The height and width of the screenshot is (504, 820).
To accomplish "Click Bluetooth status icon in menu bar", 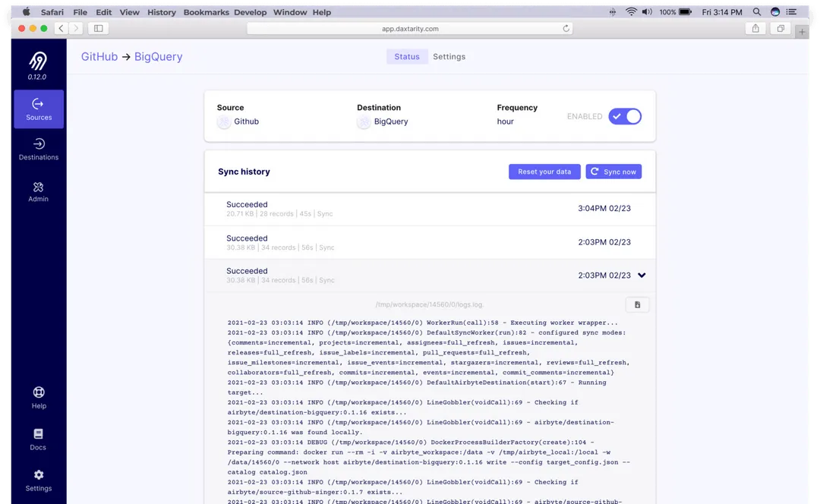I will point(613,11).
